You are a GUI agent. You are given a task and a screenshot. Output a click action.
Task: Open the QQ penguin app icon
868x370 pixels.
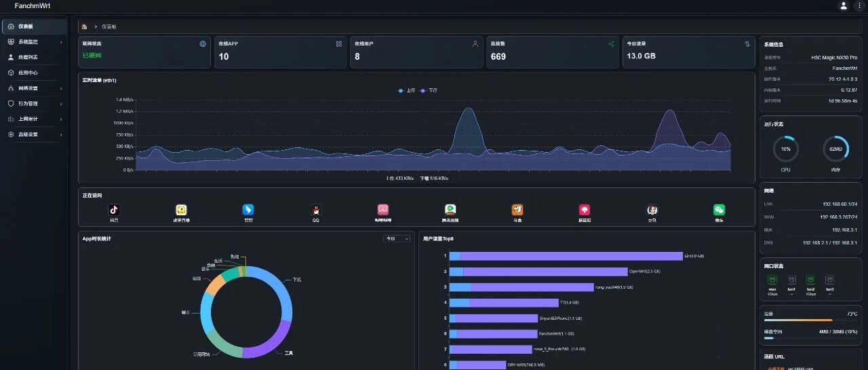click(316, 210)
